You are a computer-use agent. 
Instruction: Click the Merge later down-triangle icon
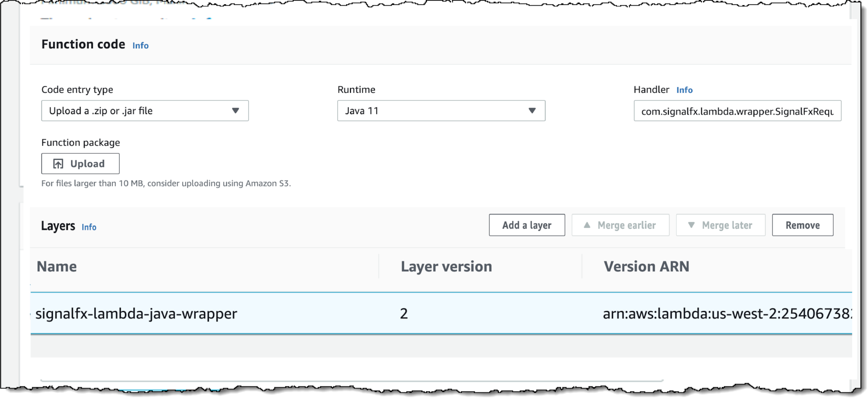click(691, 225)
